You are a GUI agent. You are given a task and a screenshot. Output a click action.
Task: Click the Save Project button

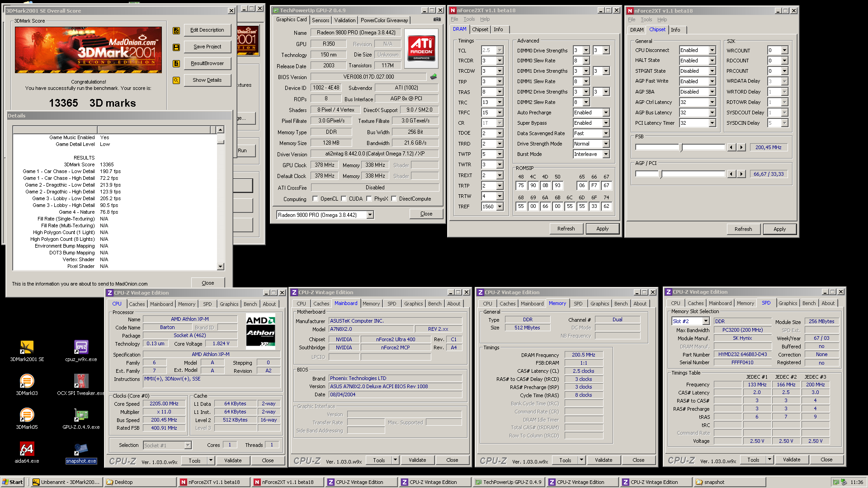208,47
